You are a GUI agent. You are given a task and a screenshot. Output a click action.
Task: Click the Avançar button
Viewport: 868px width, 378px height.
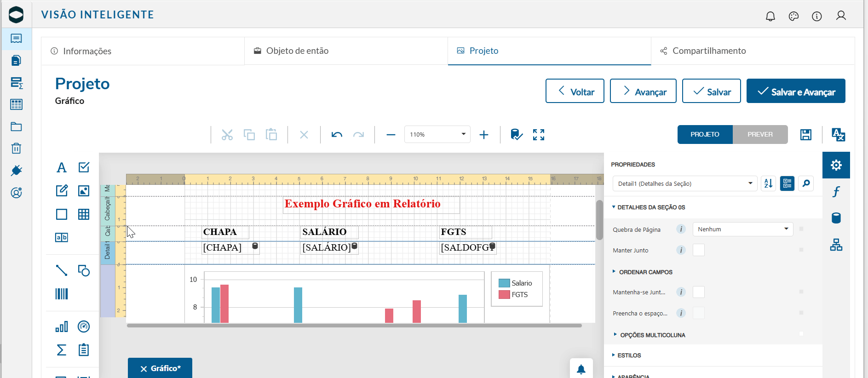[643, 91]
